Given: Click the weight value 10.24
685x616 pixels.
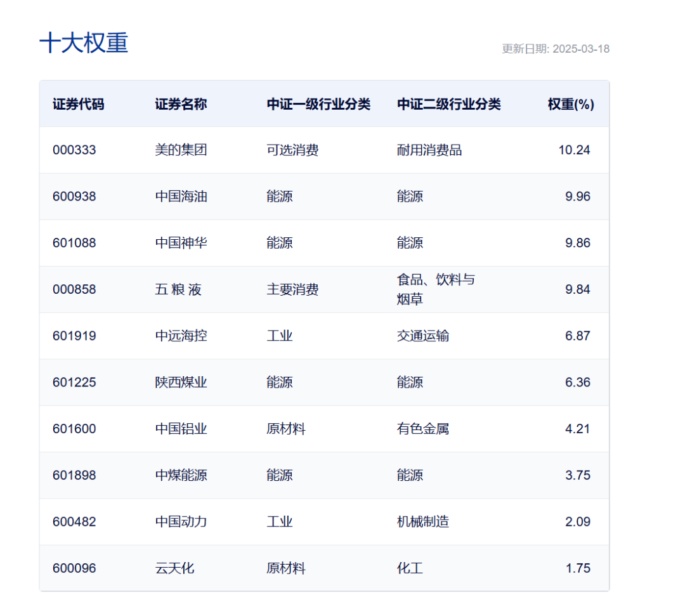Looking at the screenshot, I should [574, 150].
